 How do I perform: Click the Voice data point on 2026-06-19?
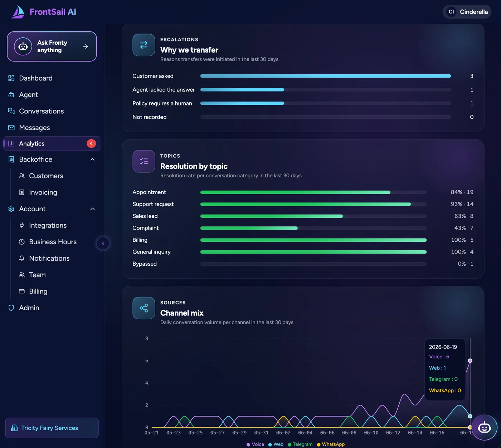(x=470, y=361)
